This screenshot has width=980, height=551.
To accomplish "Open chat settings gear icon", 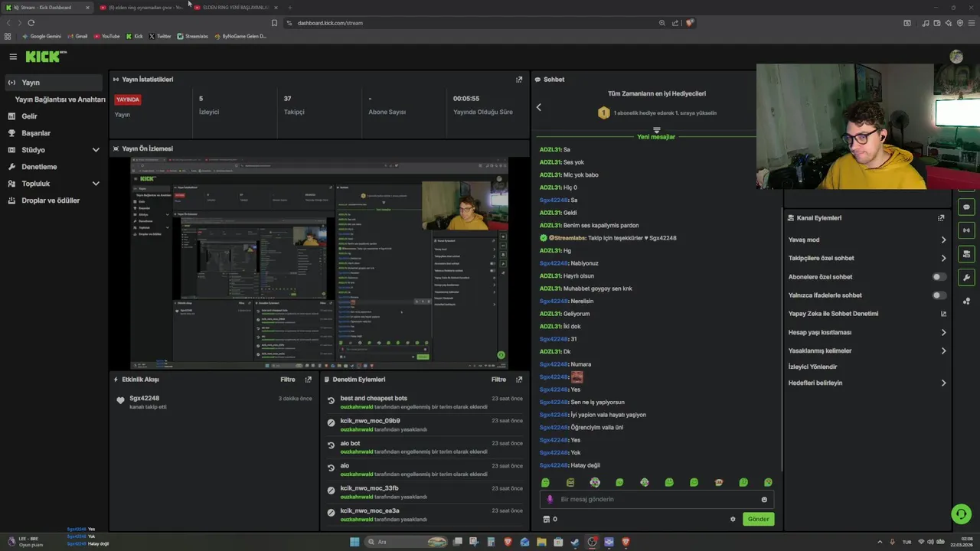I will (x=733, y=519).
